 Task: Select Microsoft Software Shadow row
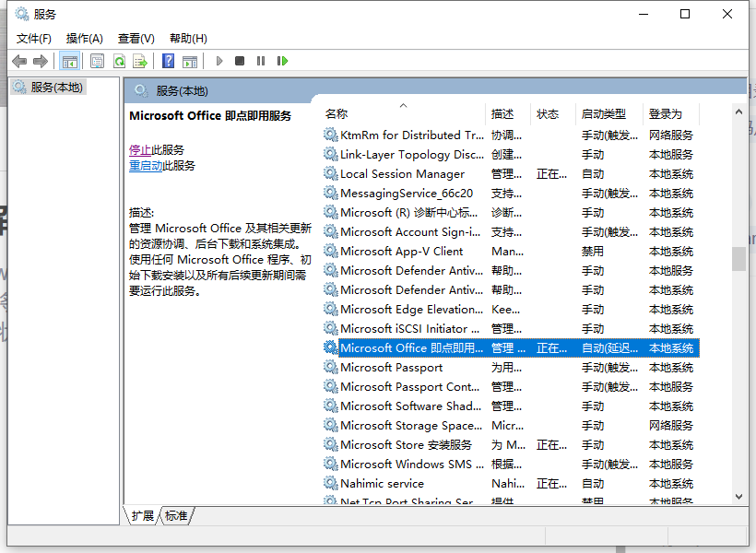pos(511,406)
